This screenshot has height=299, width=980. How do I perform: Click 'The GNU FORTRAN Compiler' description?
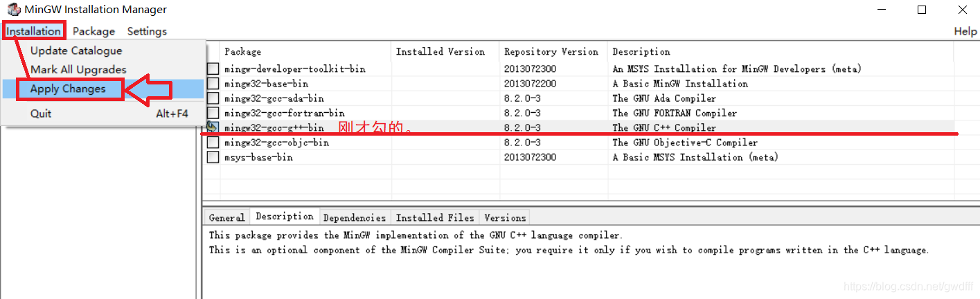[x=675, y=113]
